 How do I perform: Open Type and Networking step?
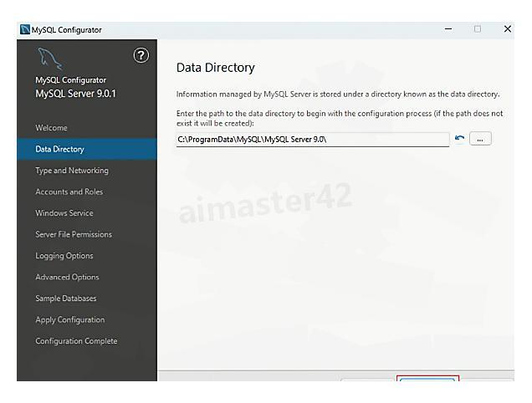[x=72, y=171]
